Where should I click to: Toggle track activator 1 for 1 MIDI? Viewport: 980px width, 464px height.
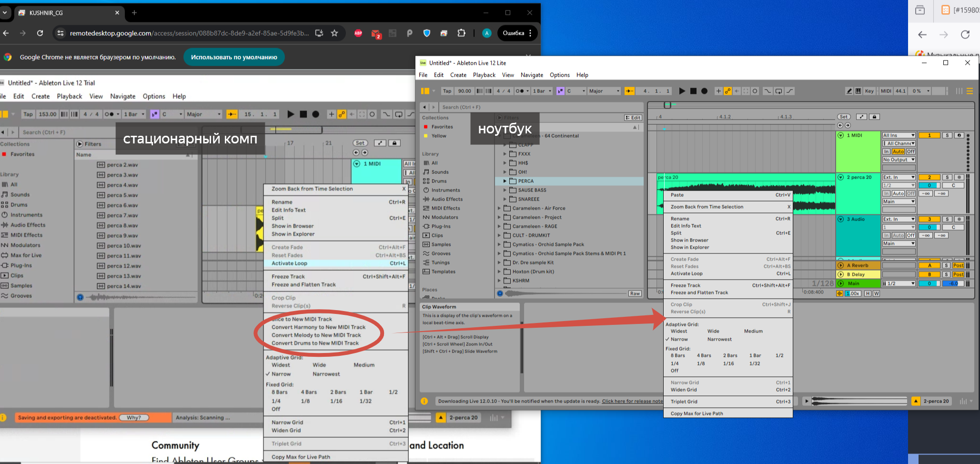(x=929, y=135)
